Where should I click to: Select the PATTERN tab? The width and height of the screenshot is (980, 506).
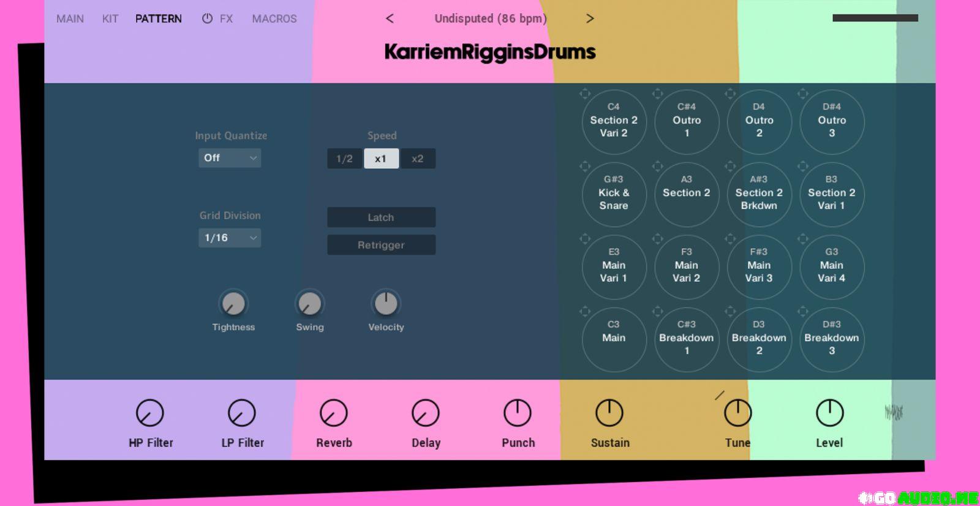158,19
